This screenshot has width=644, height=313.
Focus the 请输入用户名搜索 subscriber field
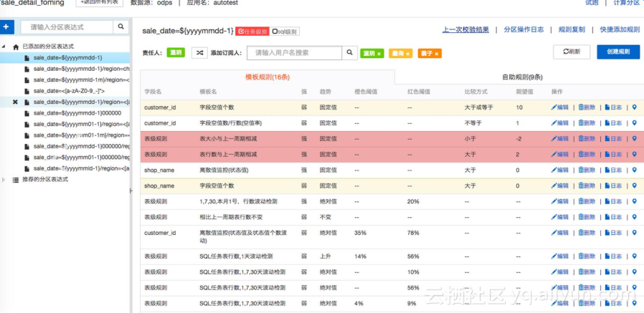click(295, 52)
